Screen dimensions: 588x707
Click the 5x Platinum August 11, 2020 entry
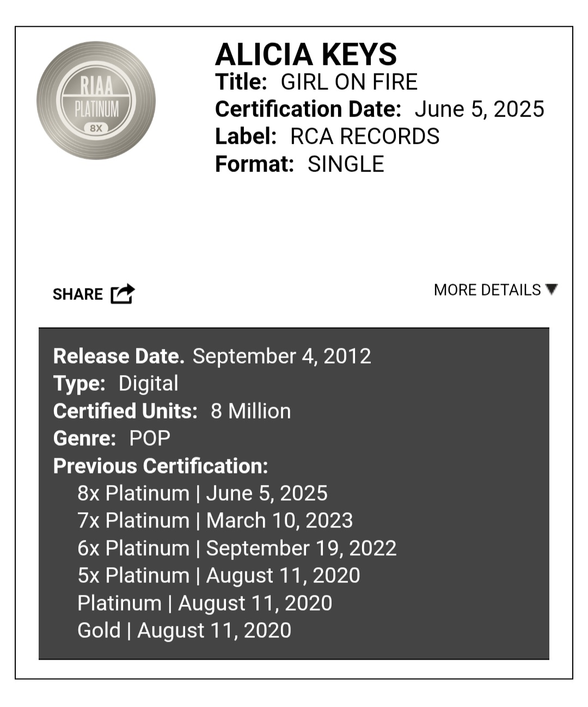pyautogui.click(x=219, y=576)
